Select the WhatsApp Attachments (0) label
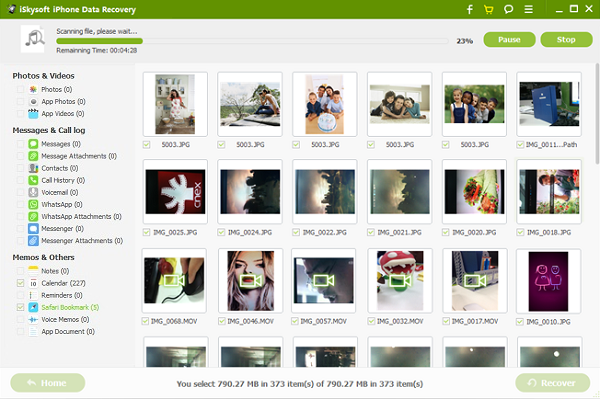This screenshot has height=399, width=600. pos(81,217)
